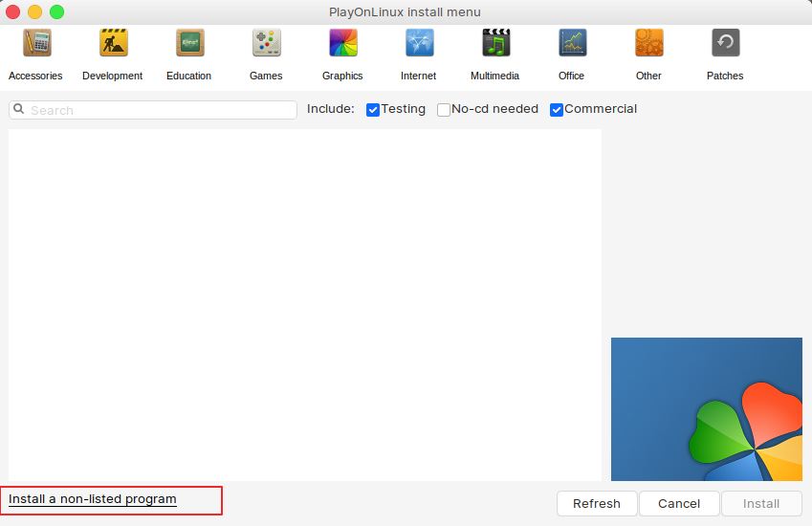Viewport: 812px width, 526px height.
Task: Open the Games controller icon
Action: (266, 43)
